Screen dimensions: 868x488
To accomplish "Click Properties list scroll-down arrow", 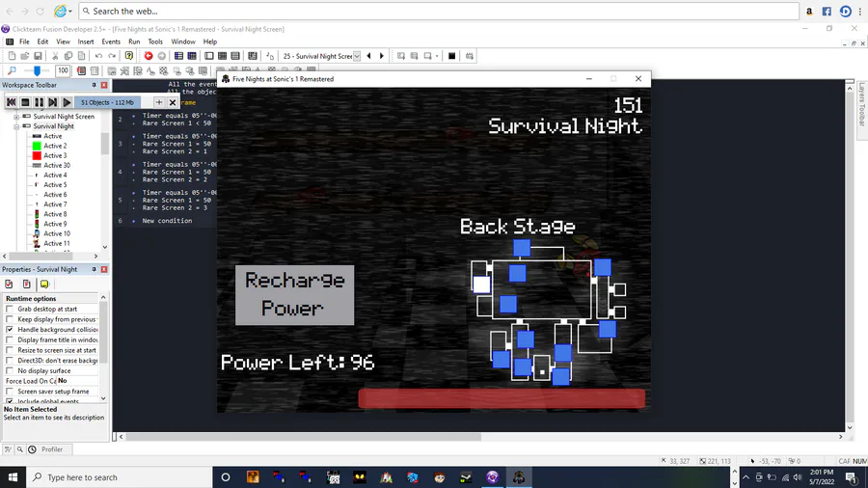I will (x=103, y=398).
